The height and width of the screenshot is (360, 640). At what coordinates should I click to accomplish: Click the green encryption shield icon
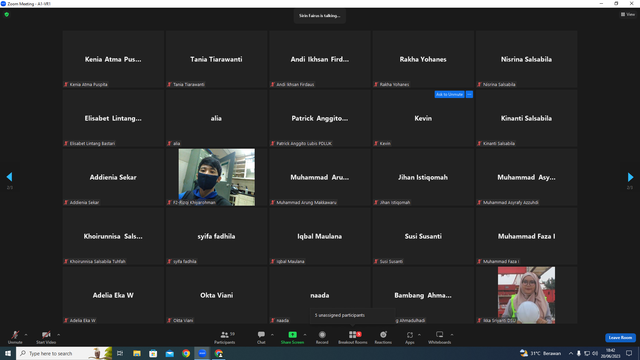point(7,14)
